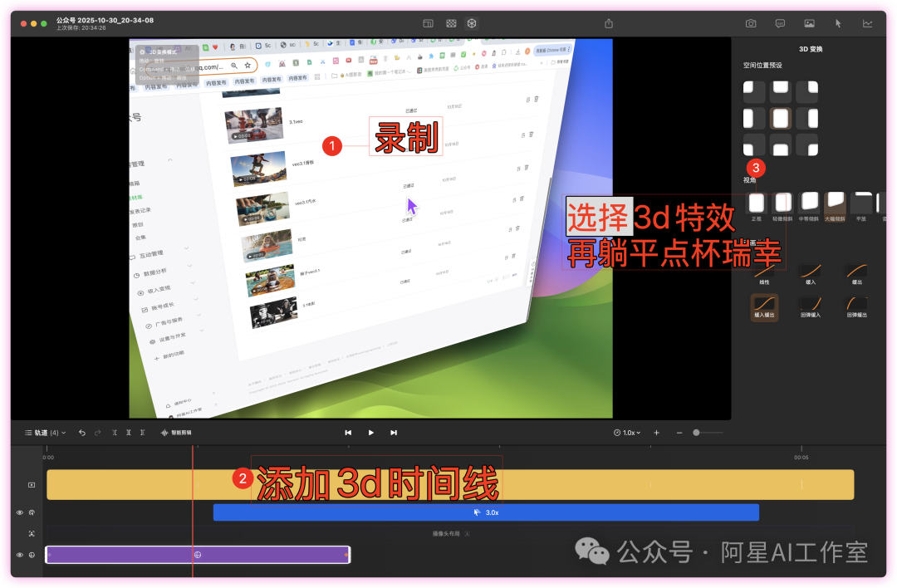Click the camera layout track icon
Screen dimensions: 897x588
click(32, 534)
